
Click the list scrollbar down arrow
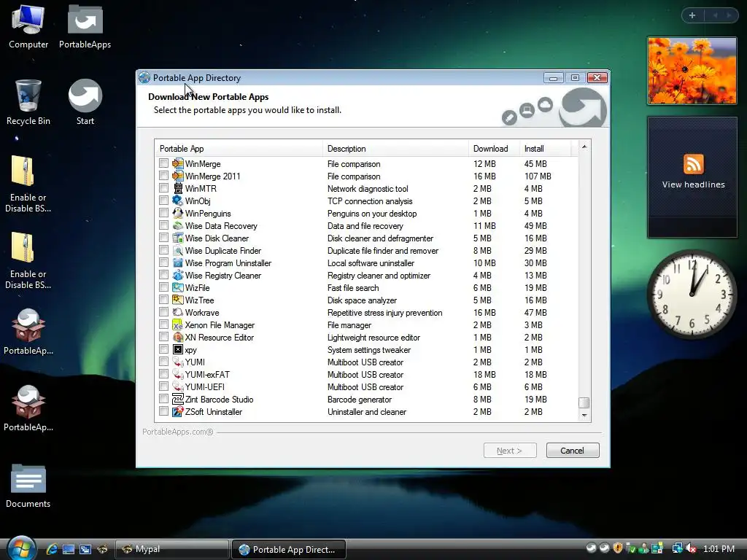click(x=584, y=415)
